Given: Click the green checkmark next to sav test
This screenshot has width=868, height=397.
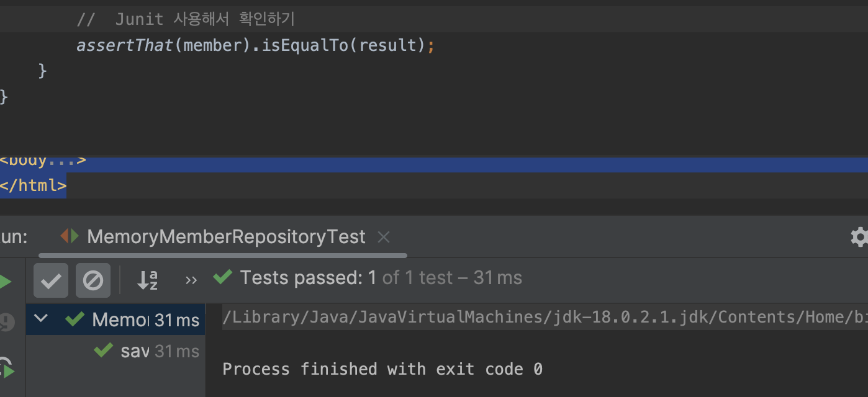Looking at the screenshot, I should point(102,350).
